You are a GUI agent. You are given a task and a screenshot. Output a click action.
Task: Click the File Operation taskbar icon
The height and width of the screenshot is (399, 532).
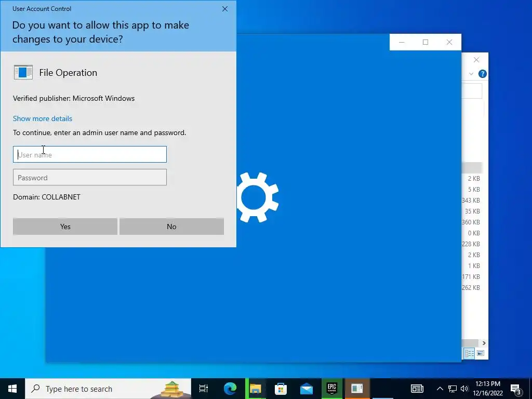(x=357, y=389)
